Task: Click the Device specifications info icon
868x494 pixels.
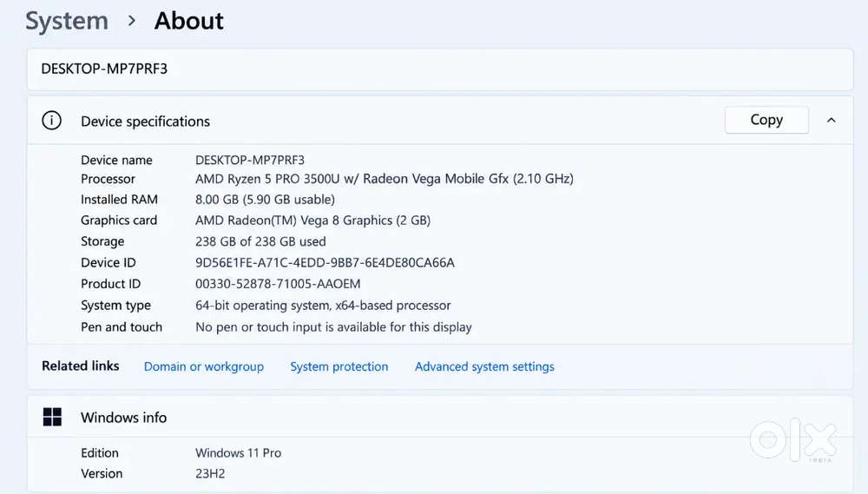Action: point(51,120)
